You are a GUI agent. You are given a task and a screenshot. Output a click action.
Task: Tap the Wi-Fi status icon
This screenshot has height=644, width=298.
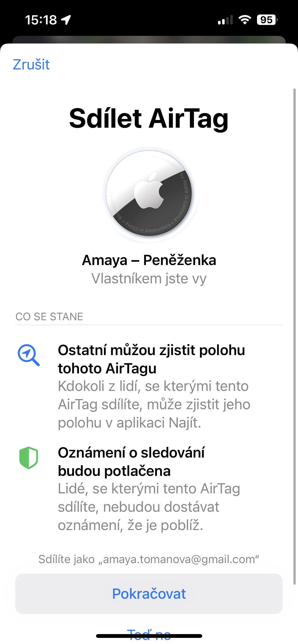pos(245,20)
